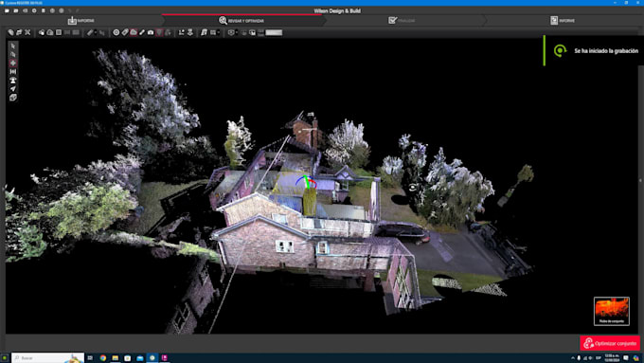The image size is (644, 363).
Task: Click the first icon in the top quick-access row
Action: pos(7,10)
